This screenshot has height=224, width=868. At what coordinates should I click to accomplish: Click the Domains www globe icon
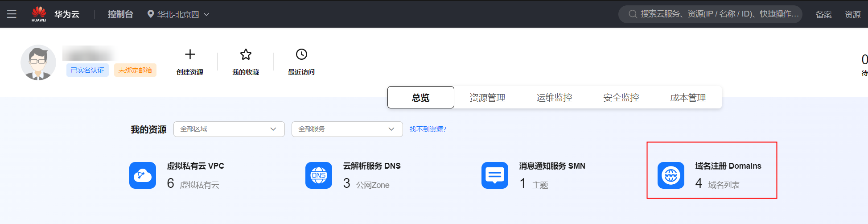pyautogui.click(x=671, y=175)
